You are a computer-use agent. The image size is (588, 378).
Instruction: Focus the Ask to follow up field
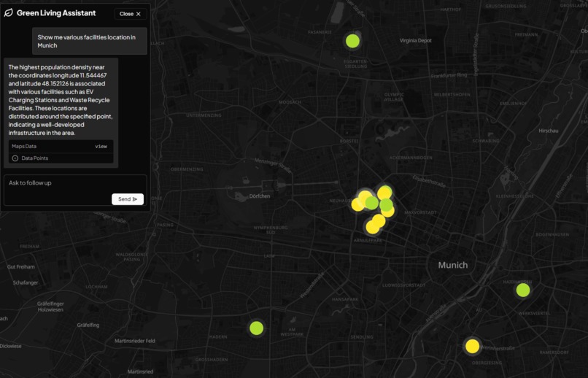(x=75, y=190)
